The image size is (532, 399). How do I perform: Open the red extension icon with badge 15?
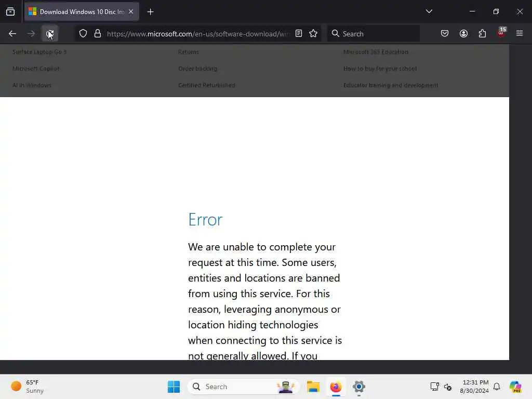pos(501,33)
